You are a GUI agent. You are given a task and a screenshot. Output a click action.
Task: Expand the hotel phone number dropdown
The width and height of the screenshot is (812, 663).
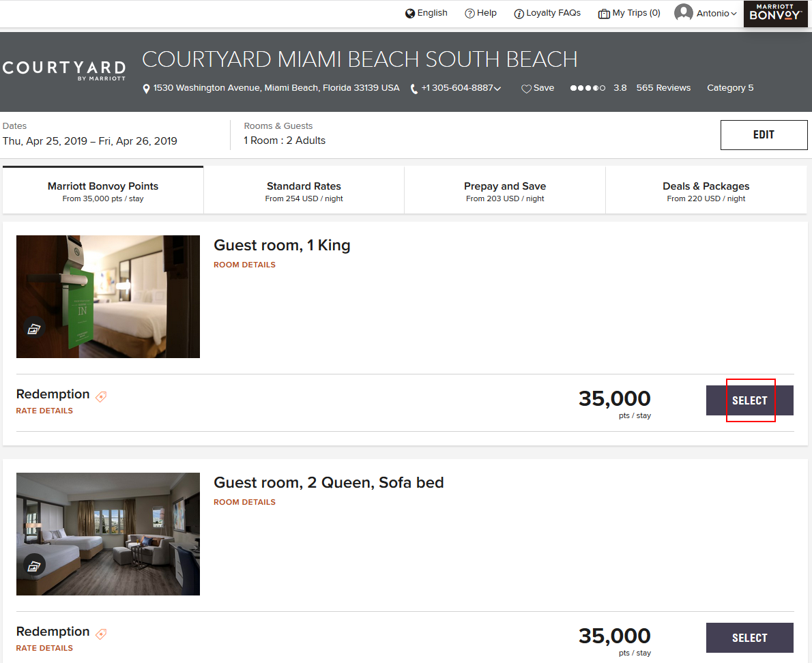497,89
